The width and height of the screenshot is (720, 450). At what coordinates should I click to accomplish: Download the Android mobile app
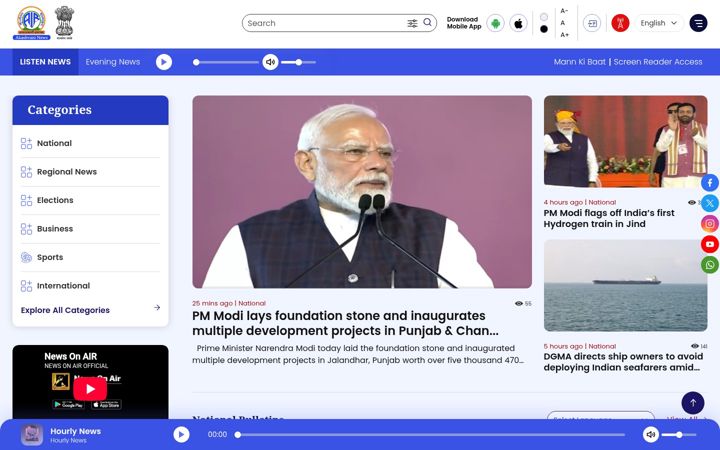click(x=495, y=23)
